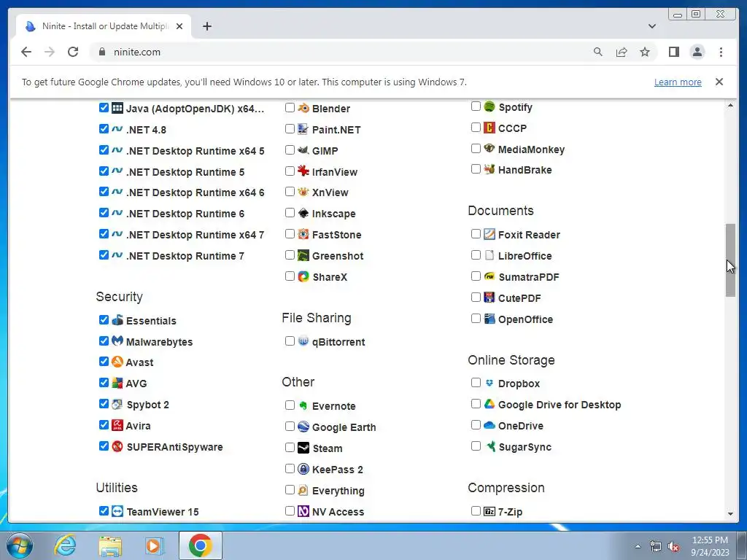Check the FastStone checkbox
Screen dimensions: 747x560
click(x=290, y=234)
